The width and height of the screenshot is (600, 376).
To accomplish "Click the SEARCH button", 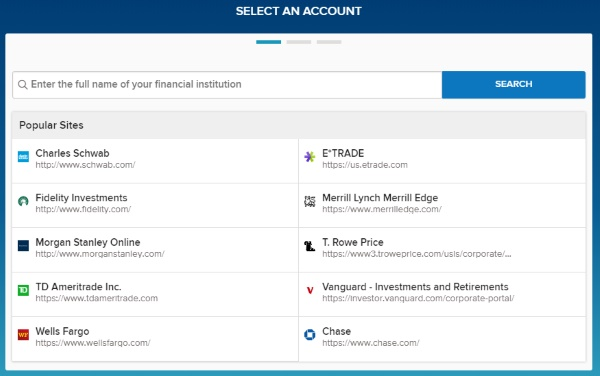I will point(514,85).
